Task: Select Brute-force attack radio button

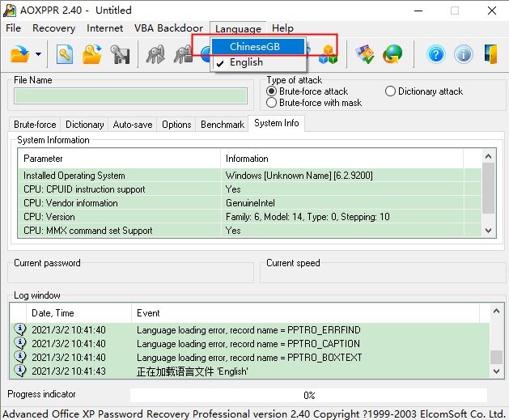Action: pyautogui.click(x=271, y=91)
